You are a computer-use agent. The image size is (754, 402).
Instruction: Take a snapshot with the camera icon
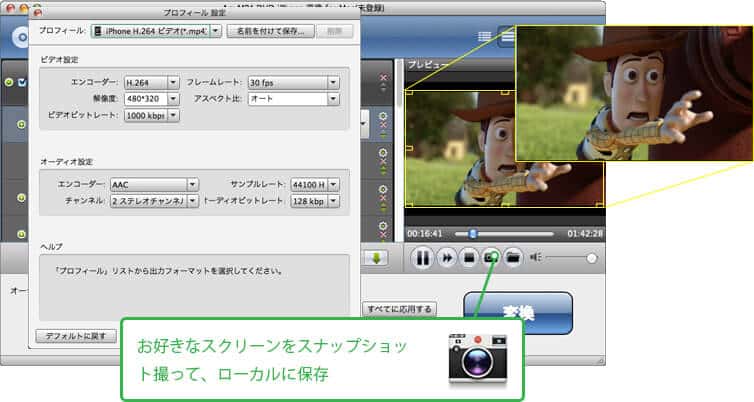tap(491, 258)
